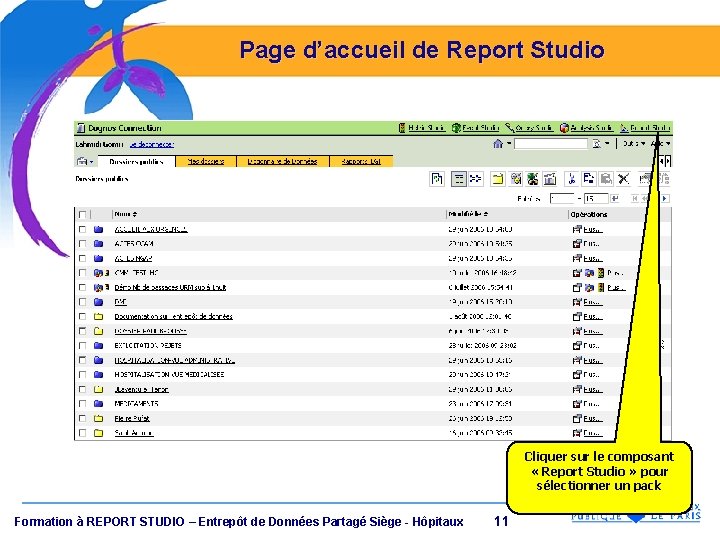Image resolution: width=720 pixels, height=540 pixels.
Task: Check the box for the last row folder
Action: 82,433
